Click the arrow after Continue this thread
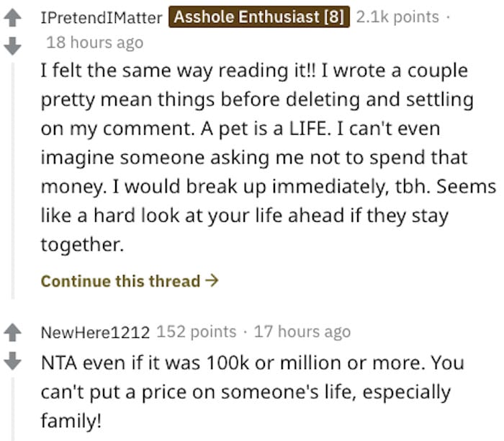 click(x=212, y=280)
